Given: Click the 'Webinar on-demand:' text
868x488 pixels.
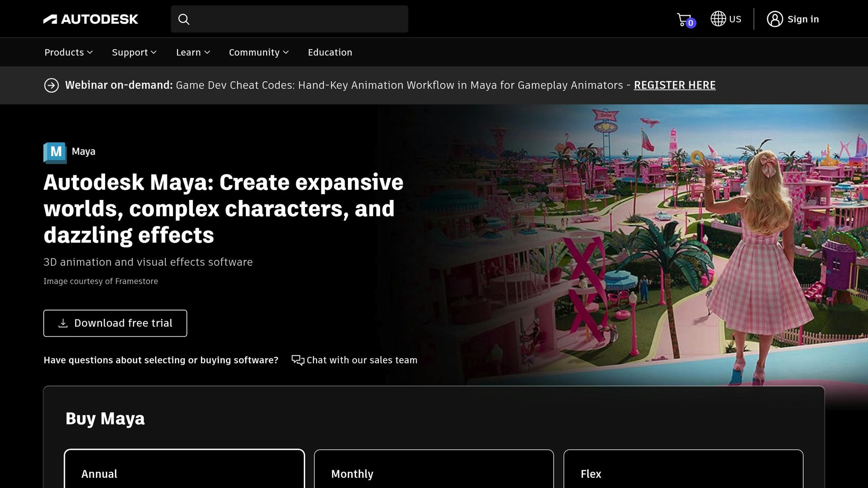Looking at the screenshot, I should coord(119,85).
